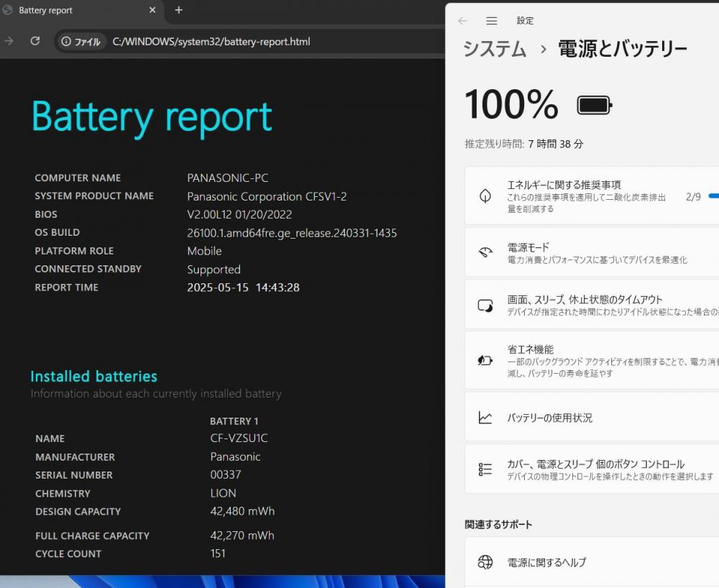Expand バッテリーの使用状況 section
This screenshot has height=588, width=719.
(x=592, y=417)
